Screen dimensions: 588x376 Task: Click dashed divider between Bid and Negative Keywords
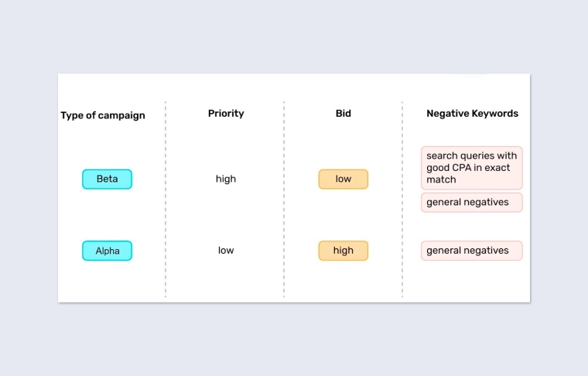point(402,201)
